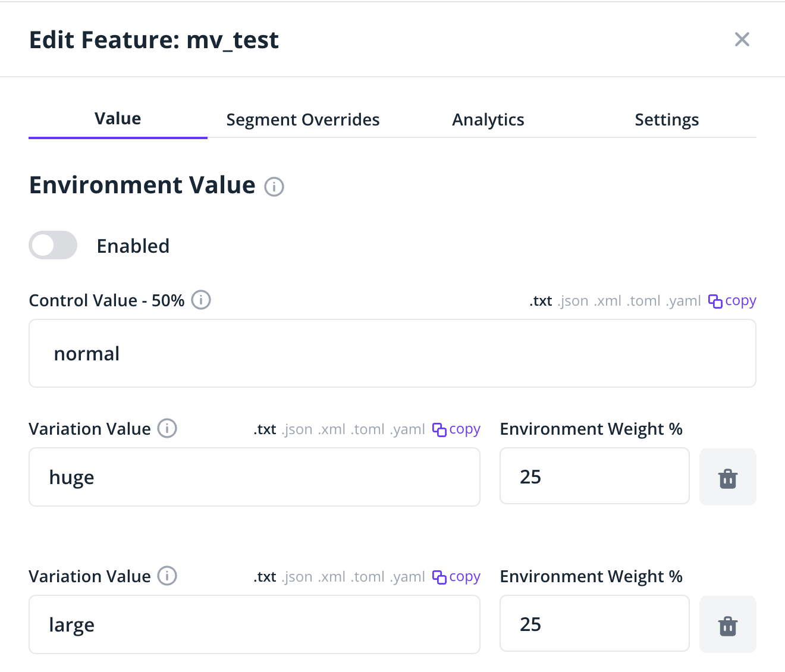Image resolution: width=785 pixels, height=672 pixels.
Task: Delete the huge variation with trash icon
Action: 727,478
